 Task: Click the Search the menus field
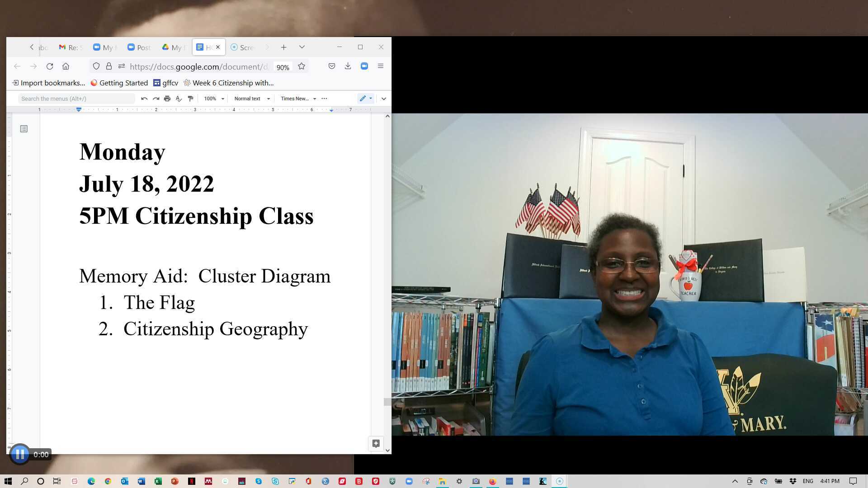click(76, 99)
